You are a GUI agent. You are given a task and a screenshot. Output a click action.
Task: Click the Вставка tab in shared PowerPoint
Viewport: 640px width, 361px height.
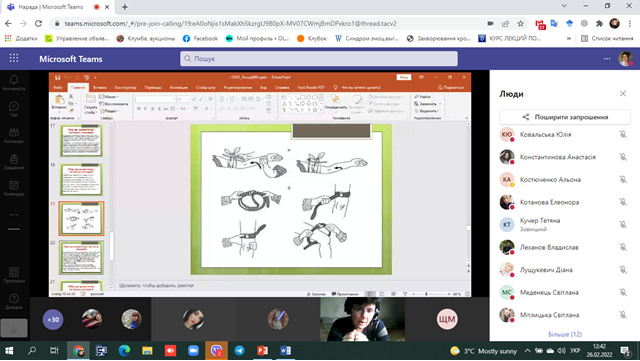99,87
